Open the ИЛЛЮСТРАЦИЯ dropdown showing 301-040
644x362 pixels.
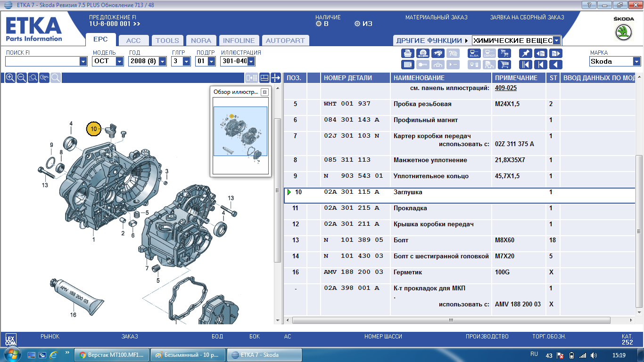tap(251, 61)
